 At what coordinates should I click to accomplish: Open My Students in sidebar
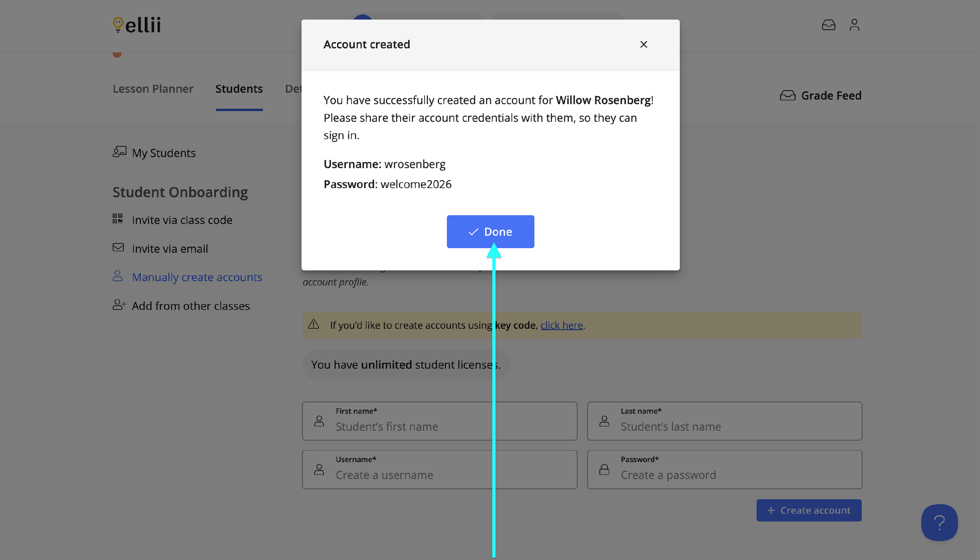pos(164,153)
